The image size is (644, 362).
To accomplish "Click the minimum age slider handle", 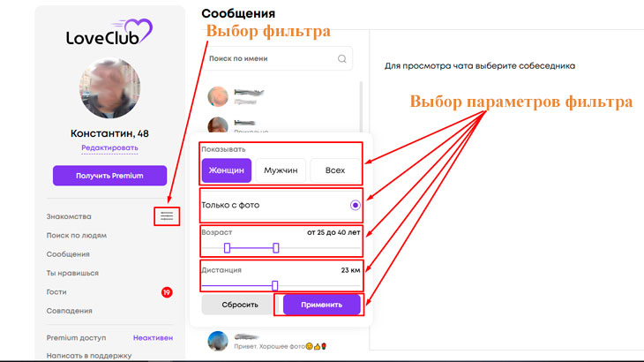I will point(227,248).
